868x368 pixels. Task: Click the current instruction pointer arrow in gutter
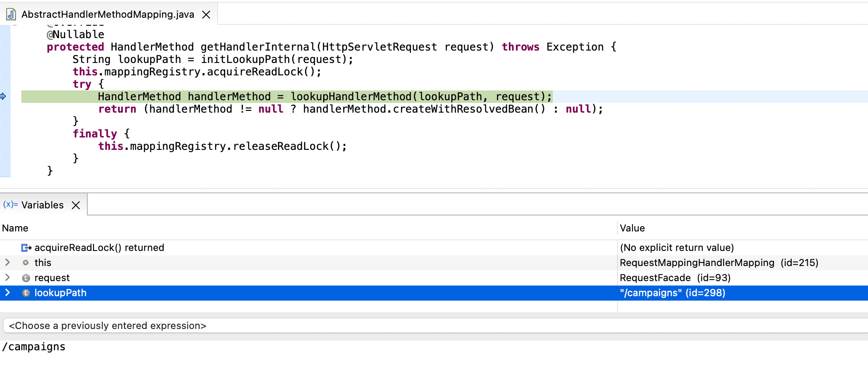[x=3, y=96]
